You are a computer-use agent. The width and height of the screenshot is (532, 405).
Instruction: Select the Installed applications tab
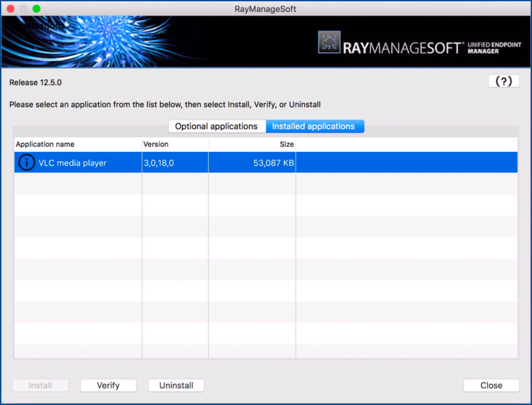click(x=314, y=126)
